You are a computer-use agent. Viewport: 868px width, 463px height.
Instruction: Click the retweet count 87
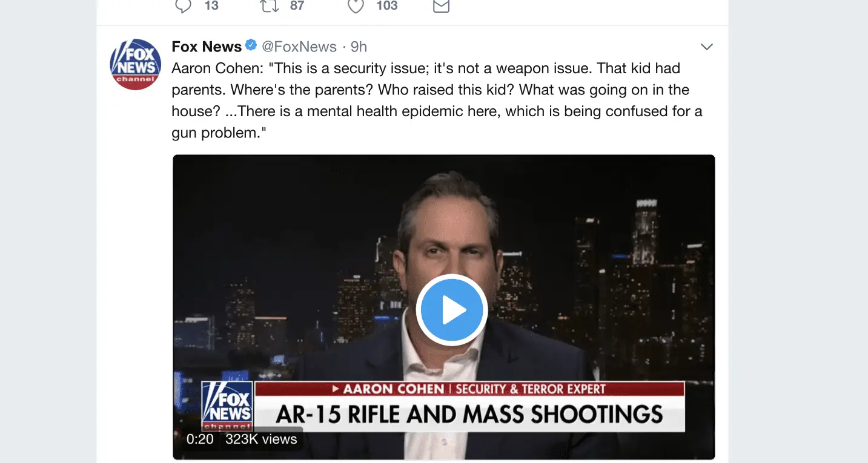(297, 6)
